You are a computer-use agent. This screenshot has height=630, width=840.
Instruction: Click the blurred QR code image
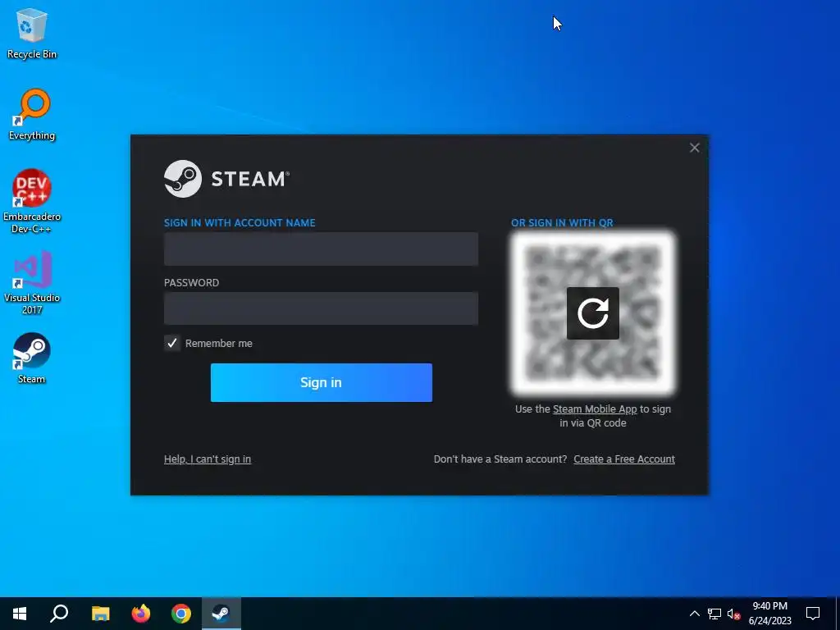point(592,313)
